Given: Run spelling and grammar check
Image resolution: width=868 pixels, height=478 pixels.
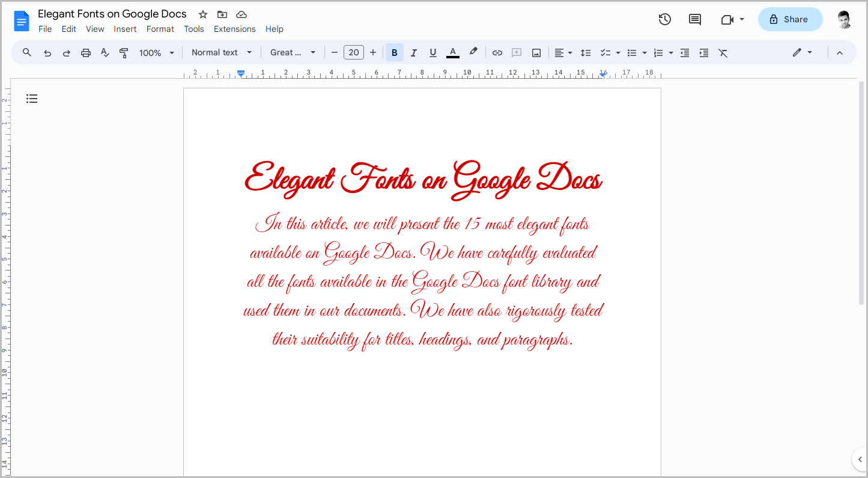Looking at the screenshot, I should 105,52.
